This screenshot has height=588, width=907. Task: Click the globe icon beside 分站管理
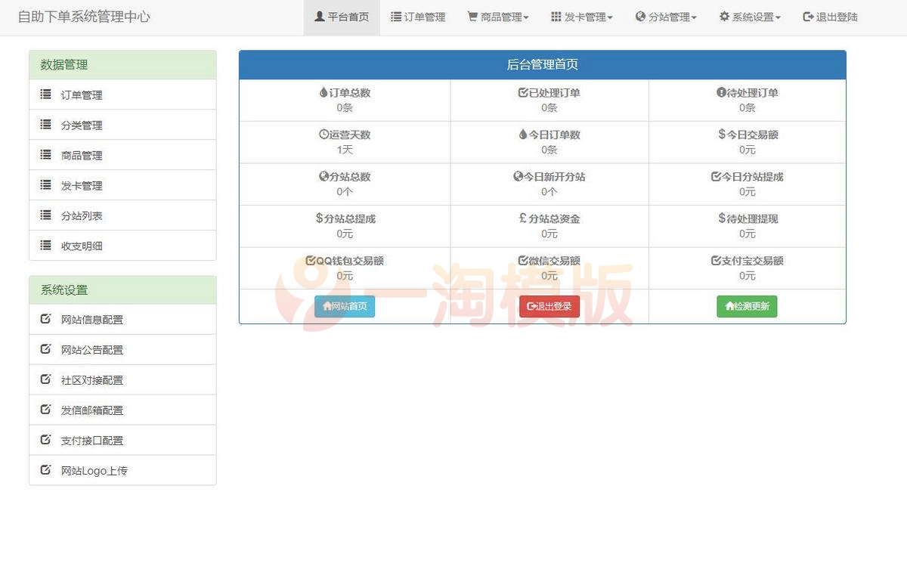[640, 17]
